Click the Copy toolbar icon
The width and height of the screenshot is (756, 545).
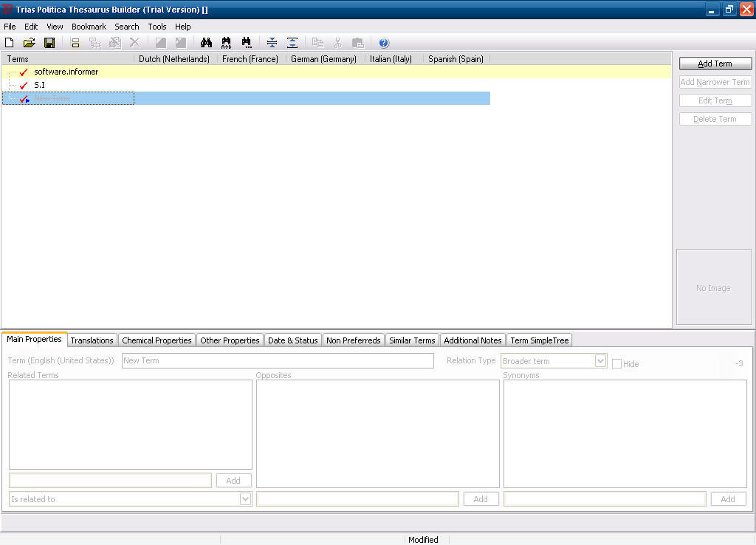[317, 42]
